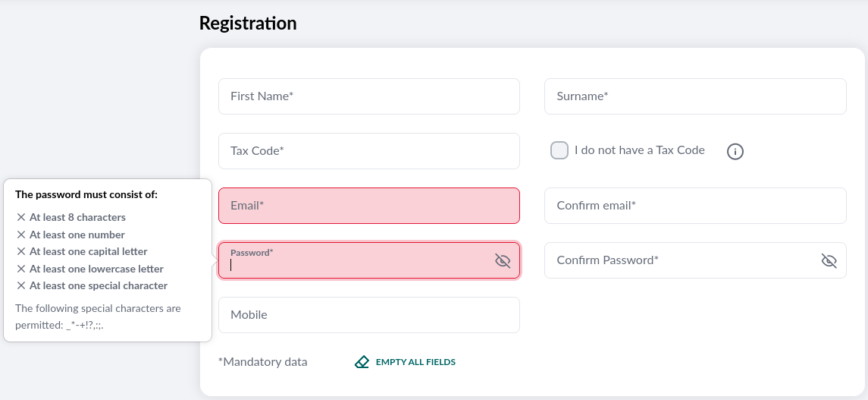Click the X icon beside 'At least one lowercase letter'
Viewport: 868px width, 400px height.
click(x=21, y=269)
